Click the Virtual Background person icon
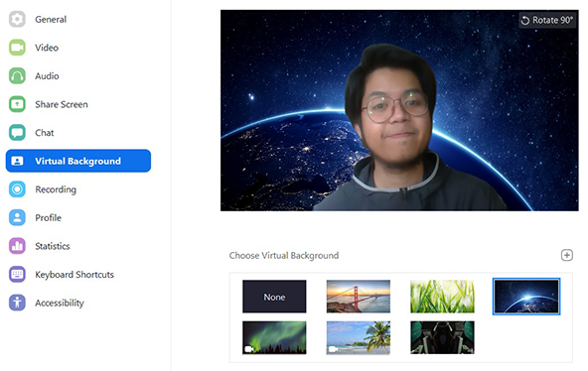Screen dimensions: 588x371 tap(17, 161)
